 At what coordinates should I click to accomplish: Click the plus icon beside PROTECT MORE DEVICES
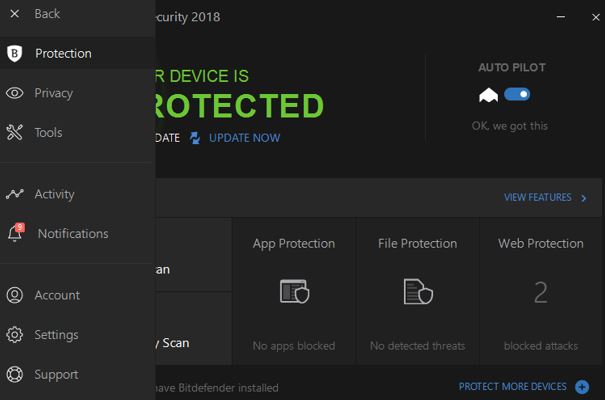pyautogui.click(x=582, y=387)
